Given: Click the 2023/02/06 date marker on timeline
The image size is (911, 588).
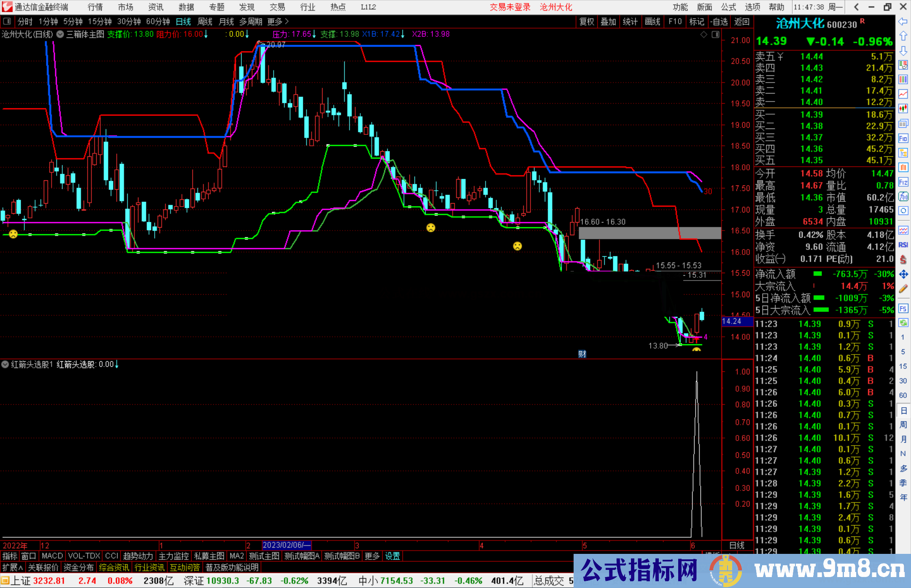Looking at the screenshot, I should (x=286, y=545).
